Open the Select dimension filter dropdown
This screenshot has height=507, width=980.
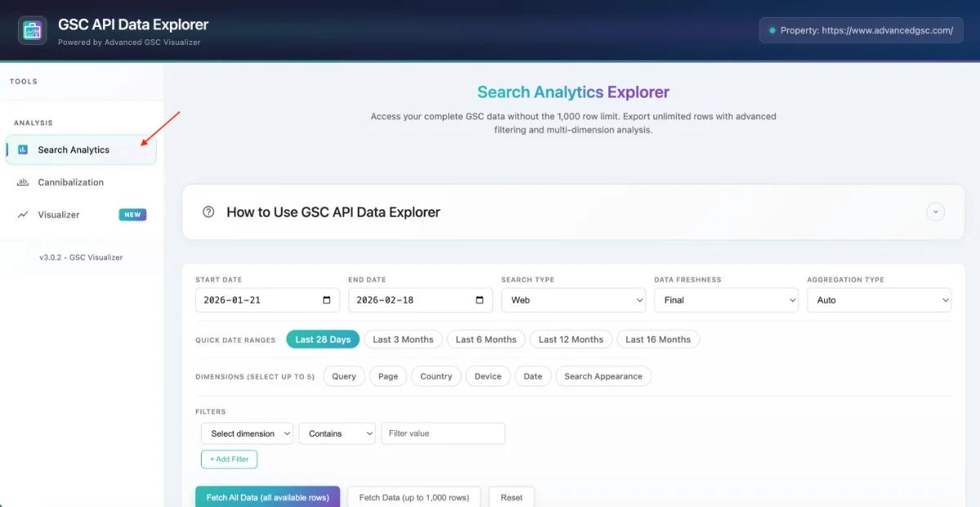pos(247,434)
